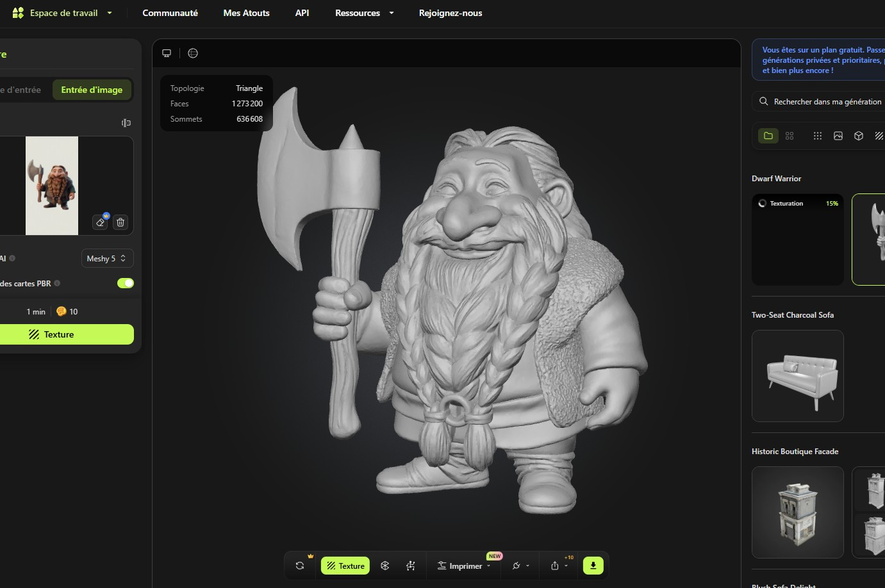
Task: Click the rigging skeleton icon
Action: click(x=411, y=566)
